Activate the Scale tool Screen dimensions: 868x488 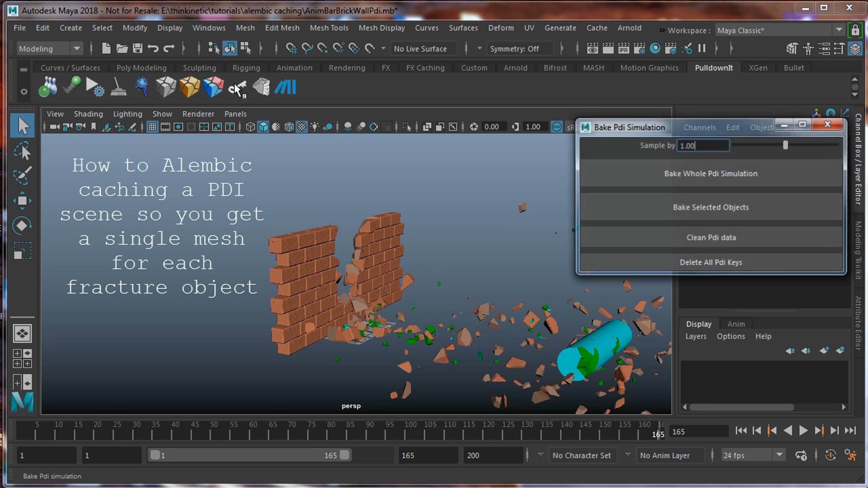[x=22, y=251]
